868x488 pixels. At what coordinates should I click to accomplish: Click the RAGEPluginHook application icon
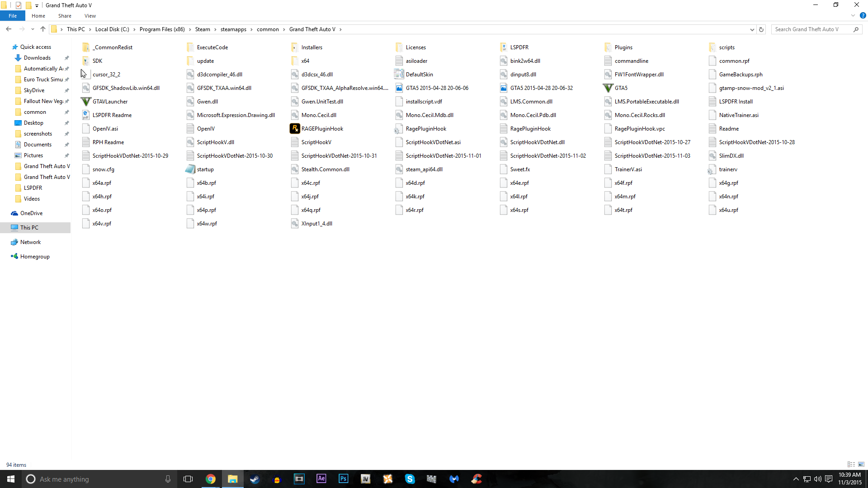click(295, 129)
